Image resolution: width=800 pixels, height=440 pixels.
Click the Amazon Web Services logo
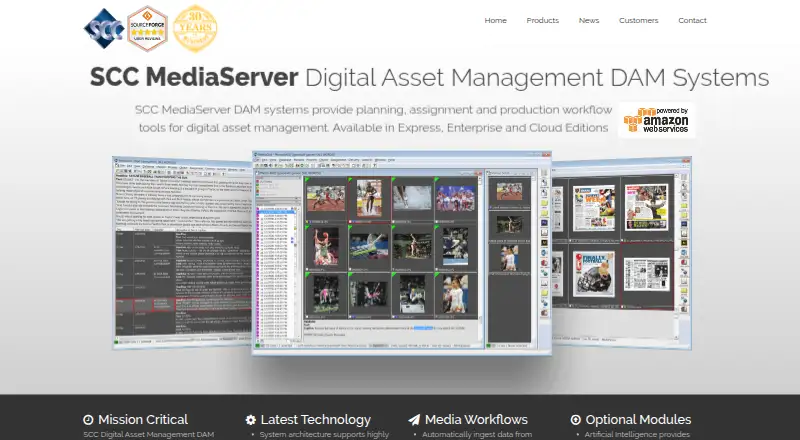click(x=656, y=120)
